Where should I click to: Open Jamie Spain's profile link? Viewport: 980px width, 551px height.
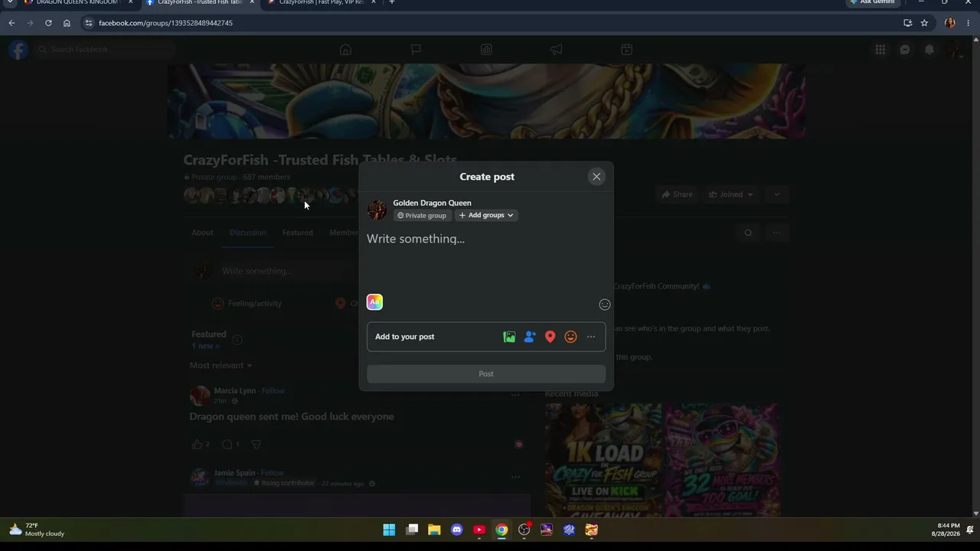(x=235, y=473)
